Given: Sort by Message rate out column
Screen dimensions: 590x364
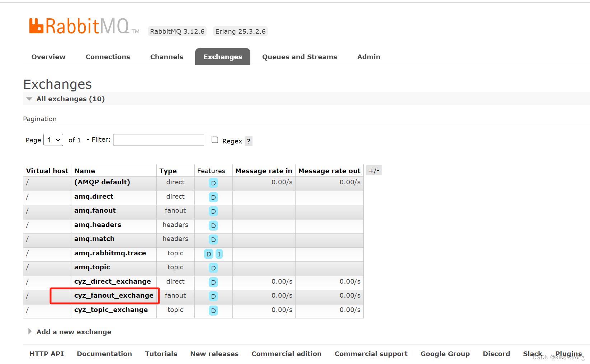Looking at the screenshot, I should coord(329,171).
